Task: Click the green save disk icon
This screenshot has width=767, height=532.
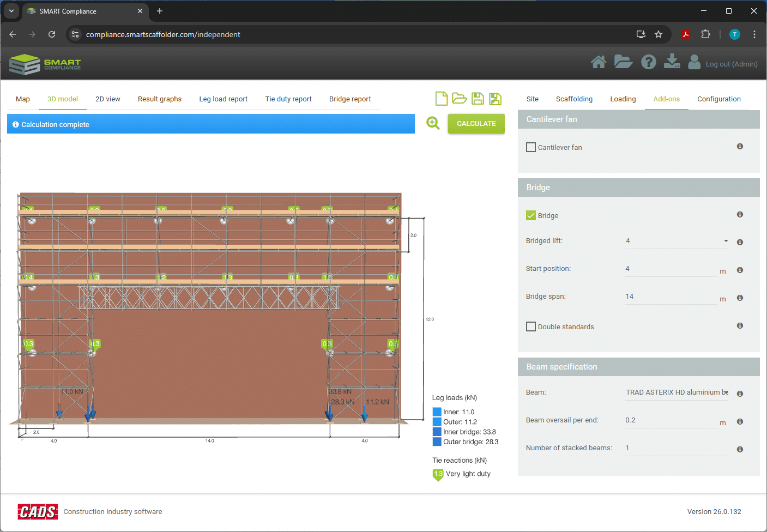Action: pyautogui.click(x=478, y=99)
